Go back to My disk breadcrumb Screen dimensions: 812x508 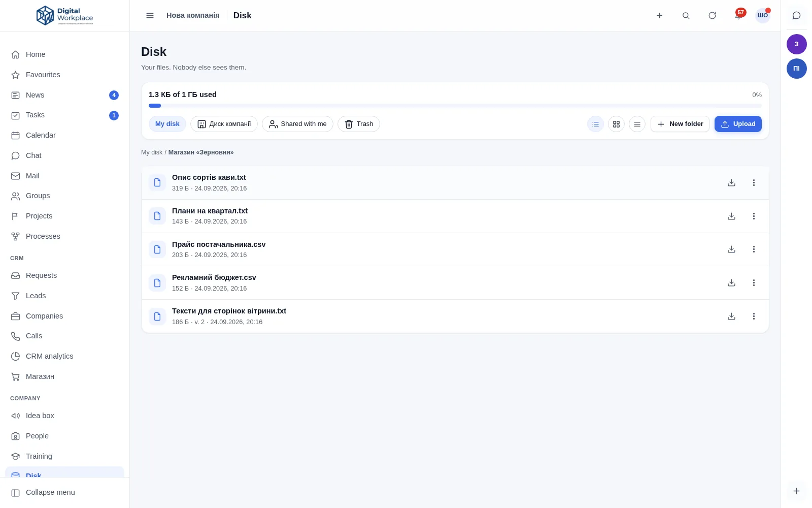[x=152, y=152]
